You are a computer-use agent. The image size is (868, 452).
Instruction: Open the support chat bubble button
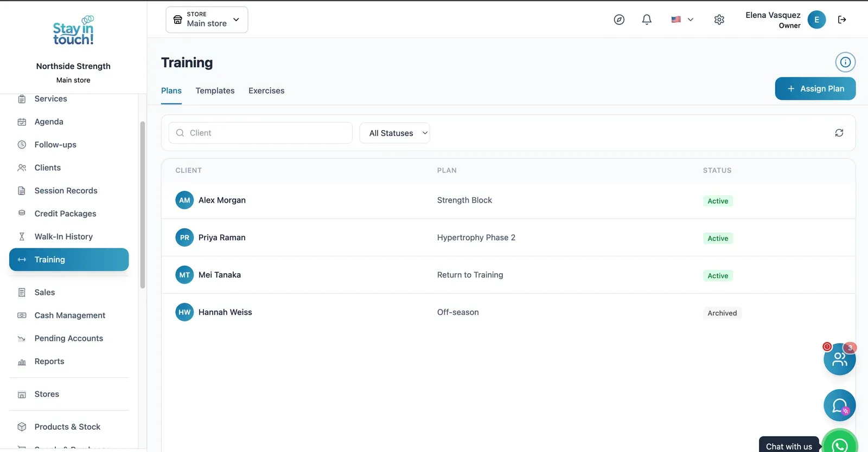pos(839,405)
